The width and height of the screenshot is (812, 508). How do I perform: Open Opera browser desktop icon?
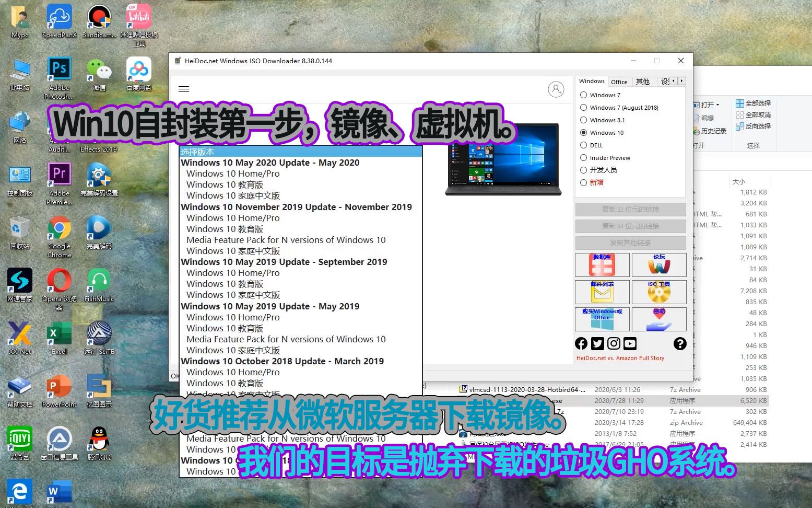60,289
